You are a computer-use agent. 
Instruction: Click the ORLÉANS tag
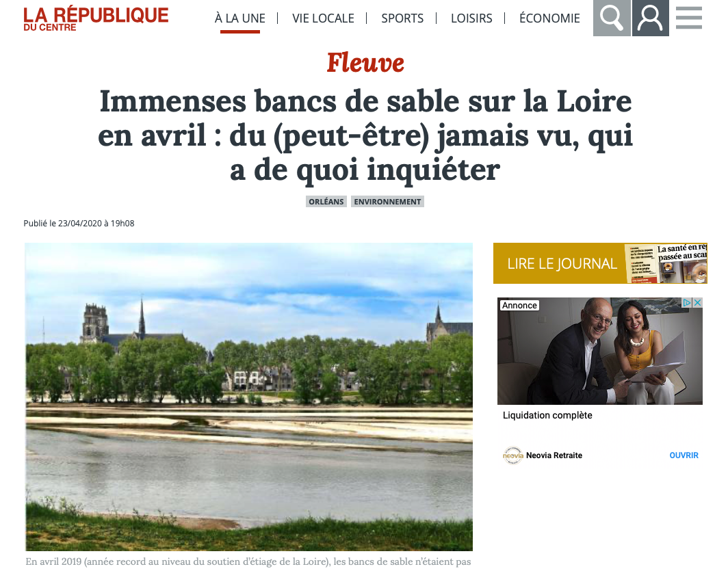(326, 202)
